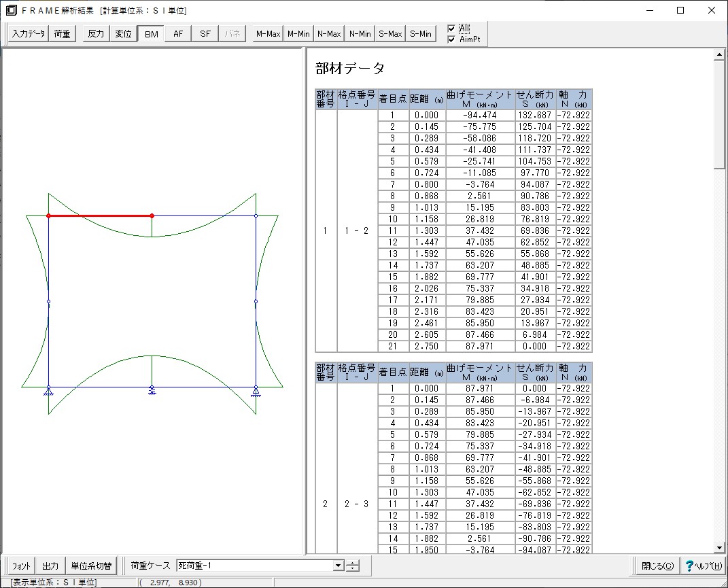Click the 出力 output button
Image resolution: width=728 pixels, height=588 pixels.
click(x=50, y=566)
